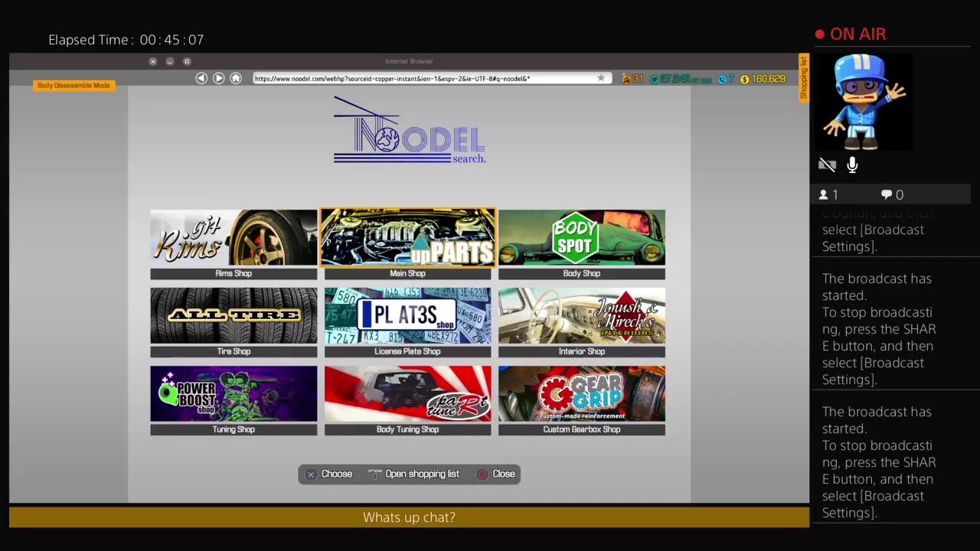This screenshot has width=980, height=551.
Task: Click the Noodel search logo
Action: pyautogui.click(x=410, y=130)
